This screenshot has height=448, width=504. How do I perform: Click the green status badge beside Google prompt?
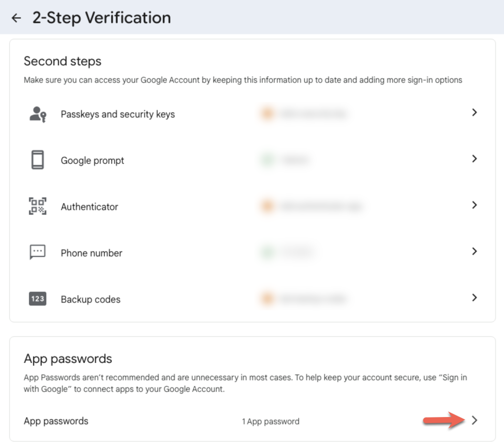[x=267, y=159]
